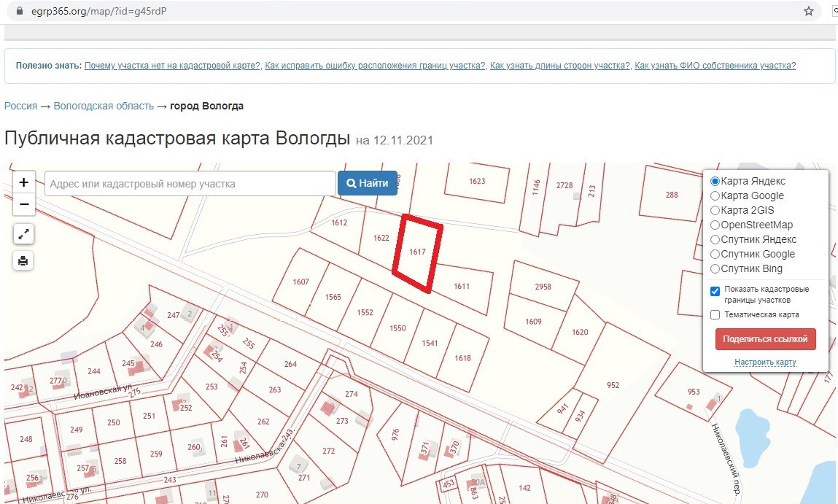Open Как узнать ФИО собственника участка link
The height and width of the screenshot is (504, 838).
(715, 66)
